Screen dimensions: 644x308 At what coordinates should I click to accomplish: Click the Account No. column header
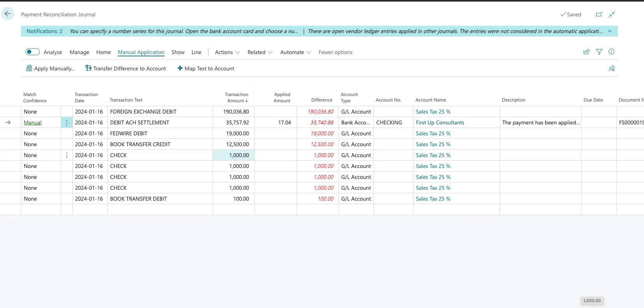pyautogui.click(x=388, y=100)
